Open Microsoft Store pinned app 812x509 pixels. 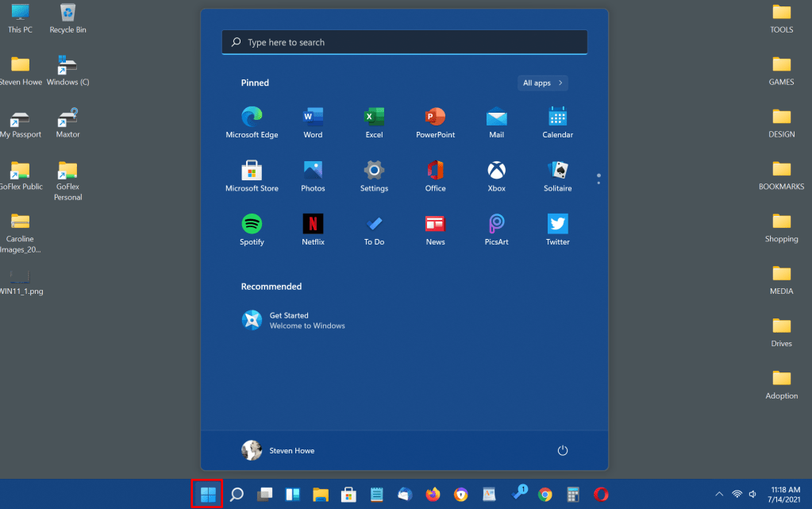252,171
